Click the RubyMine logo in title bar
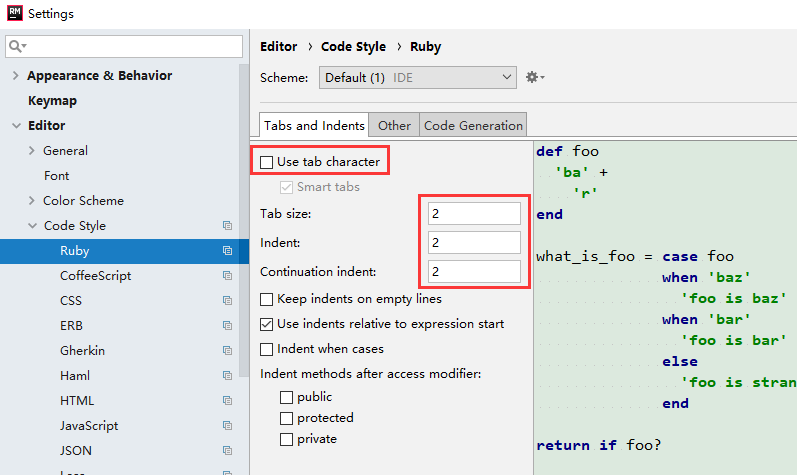Image resolution: width=797 pixels, height=475 pixels. coord(14,14)
